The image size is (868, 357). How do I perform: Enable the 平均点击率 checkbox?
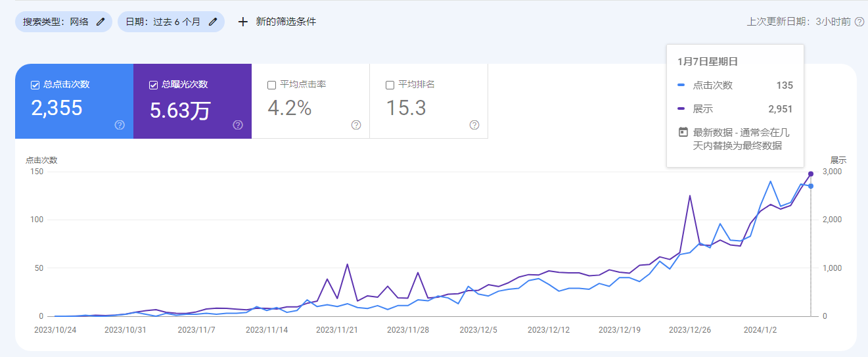[x=271, y=85]
